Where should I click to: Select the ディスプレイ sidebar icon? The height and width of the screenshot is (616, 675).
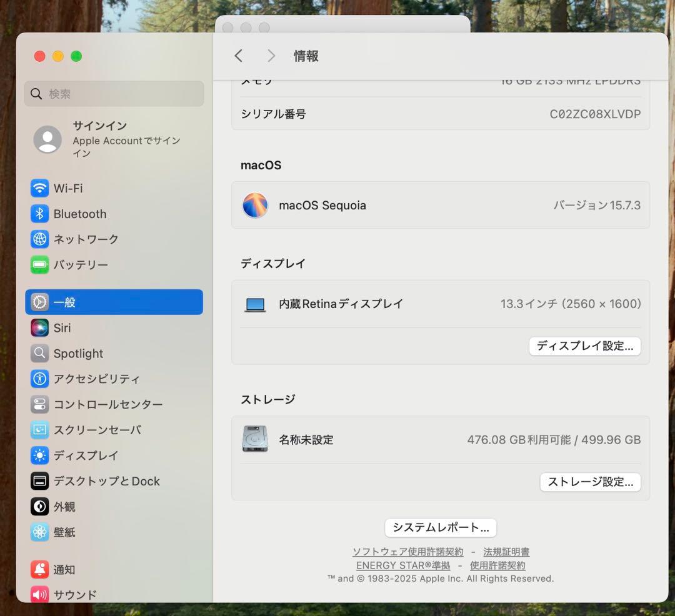click(39, 455)
